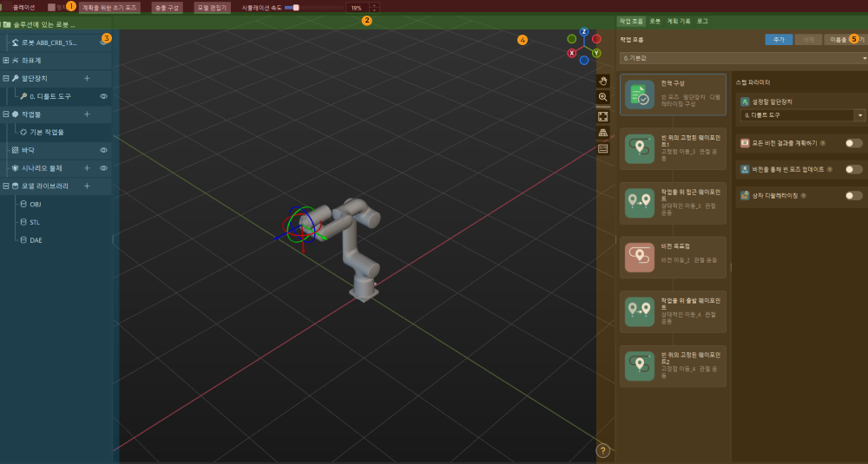This screenshot has height=464, width=868.
Task: Switch to the 작업 흐름 tab
Action: tap(630, 21)
